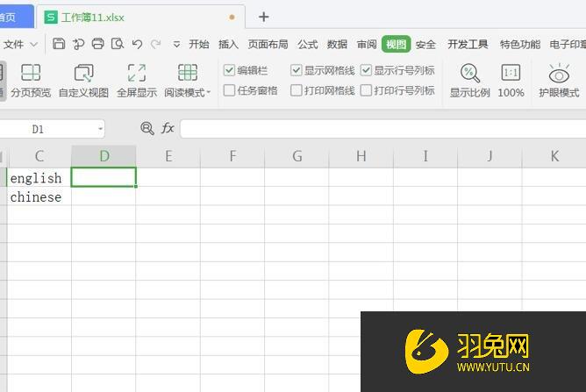The height and width of the screenshot is (392, 586).
Task: Open Print Preview icon
Action: point(118,44)
